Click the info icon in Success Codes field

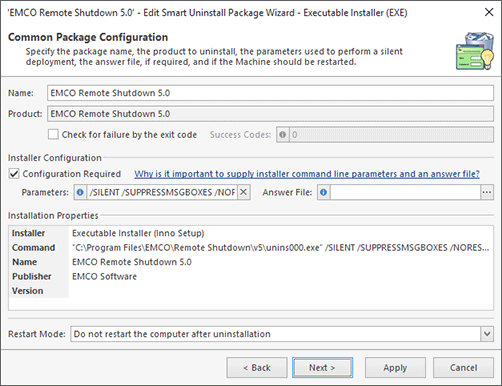tap(283, 135)
